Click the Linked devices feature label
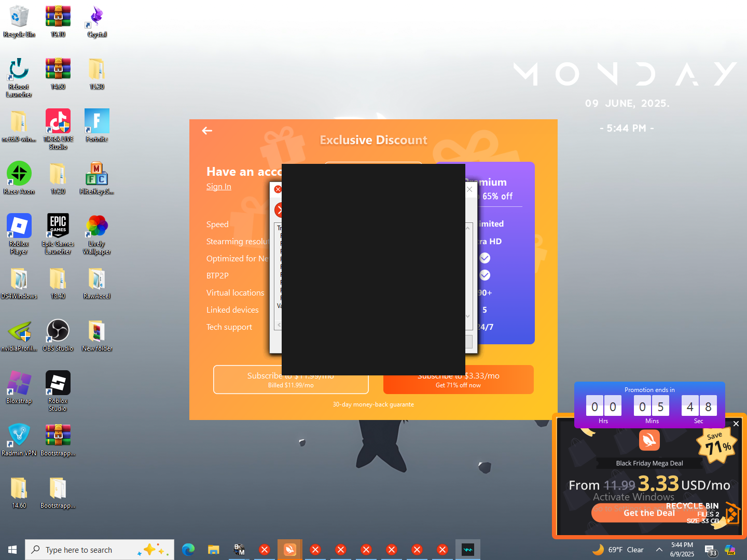 [232, 310]
